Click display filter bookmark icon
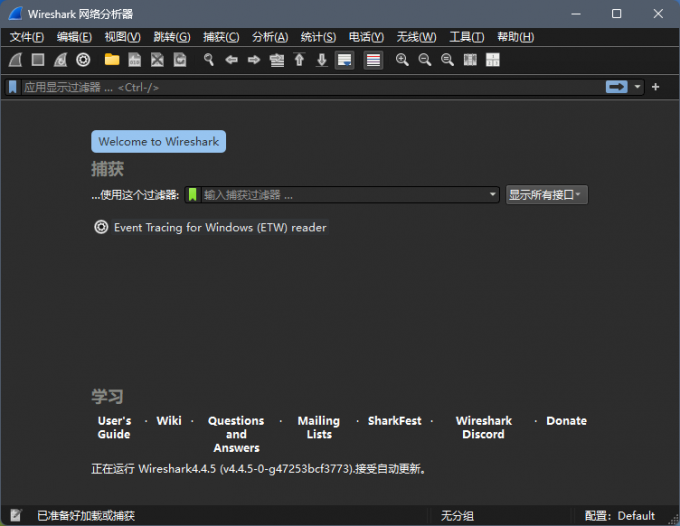The height and width of the screenshot is (526, 680). click(x=13, y=87)
